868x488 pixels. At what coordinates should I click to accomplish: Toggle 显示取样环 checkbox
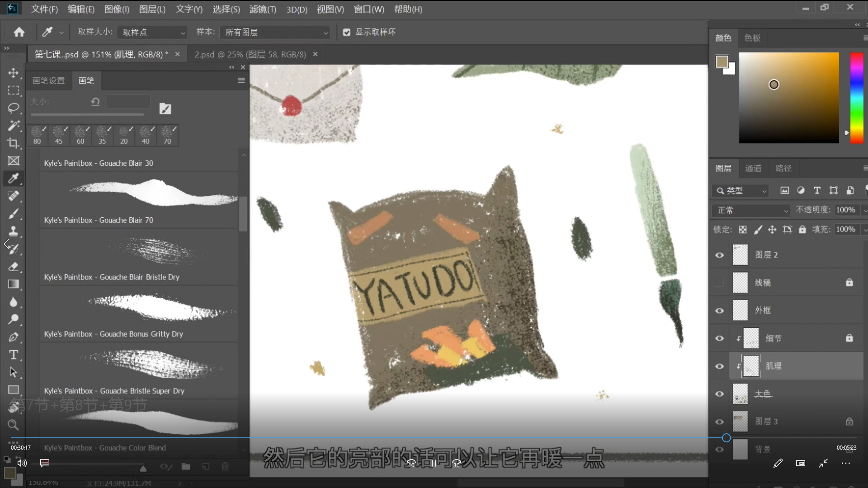click(347, 32)
